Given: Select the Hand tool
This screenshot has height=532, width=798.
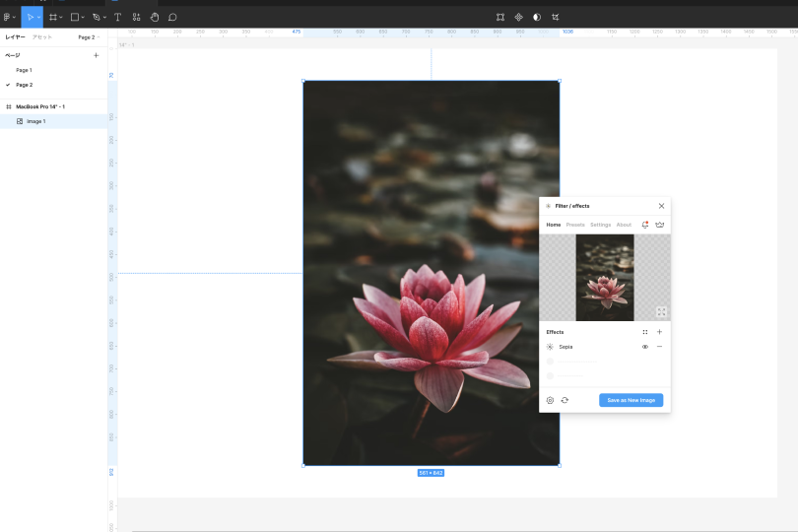Looking at the screenshot, I should 155,18.
